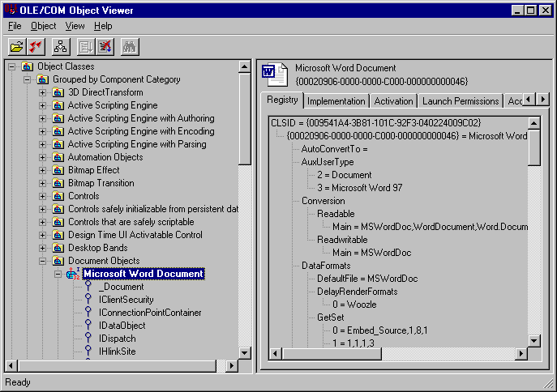This screenshot has width=557, height=392.
Task: Select the IDispatch tree item
Action: coord(117,339)
